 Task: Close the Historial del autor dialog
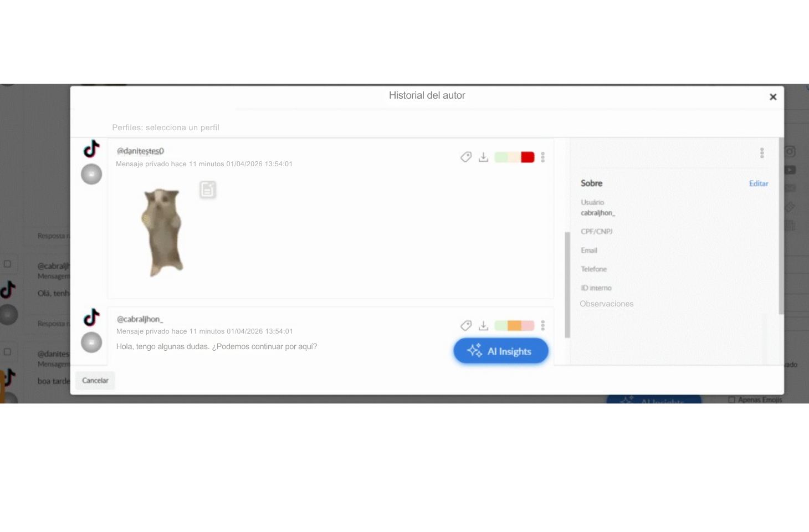[x=773, y=97]
